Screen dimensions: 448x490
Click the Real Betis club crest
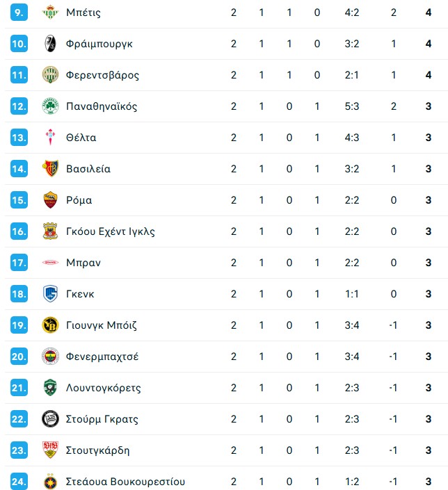(x=50, y=13)
